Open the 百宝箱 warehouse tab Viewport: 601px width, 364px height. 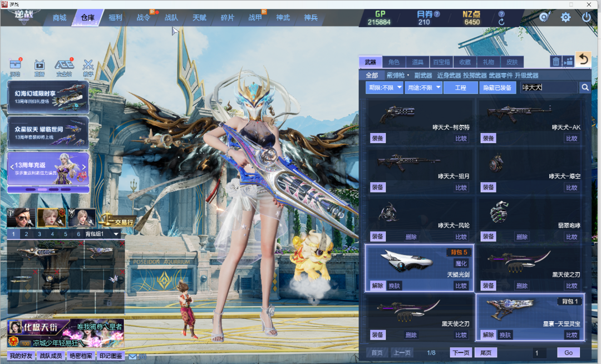(441, 62)
